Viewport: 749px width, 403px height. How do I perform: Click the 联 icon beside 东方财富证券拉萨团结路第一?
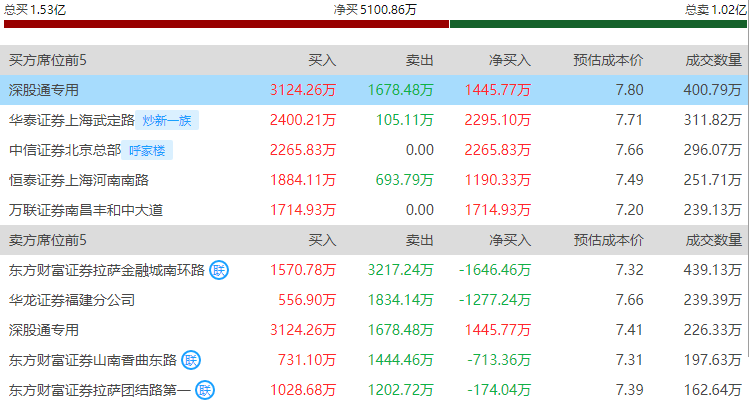tap(205, 390)
